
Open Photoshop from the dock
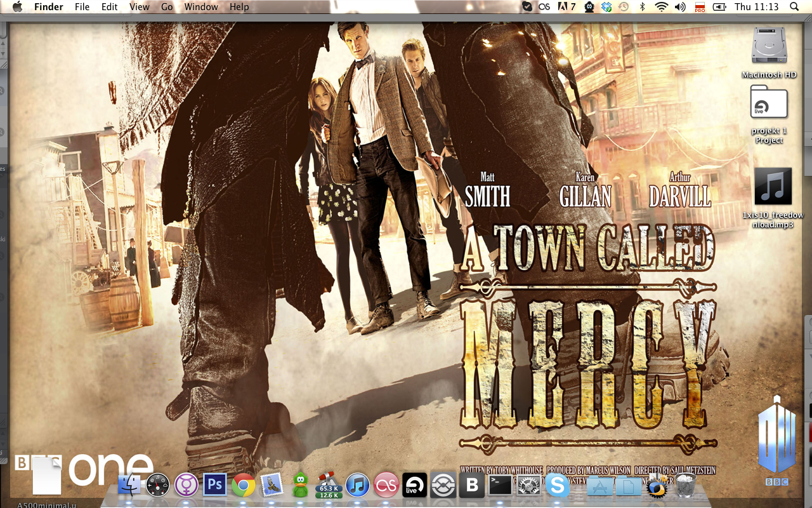pos(214,486)
